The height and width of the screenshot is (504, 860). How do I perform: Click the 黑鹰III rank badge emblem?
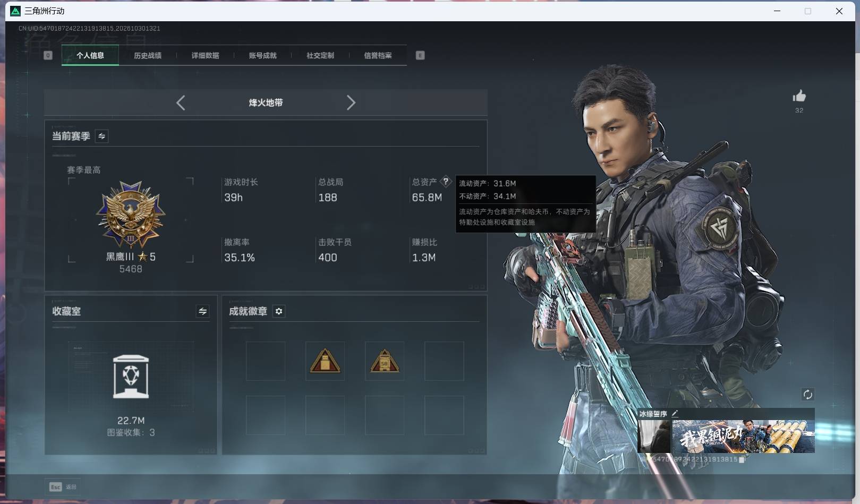[131, 215]
